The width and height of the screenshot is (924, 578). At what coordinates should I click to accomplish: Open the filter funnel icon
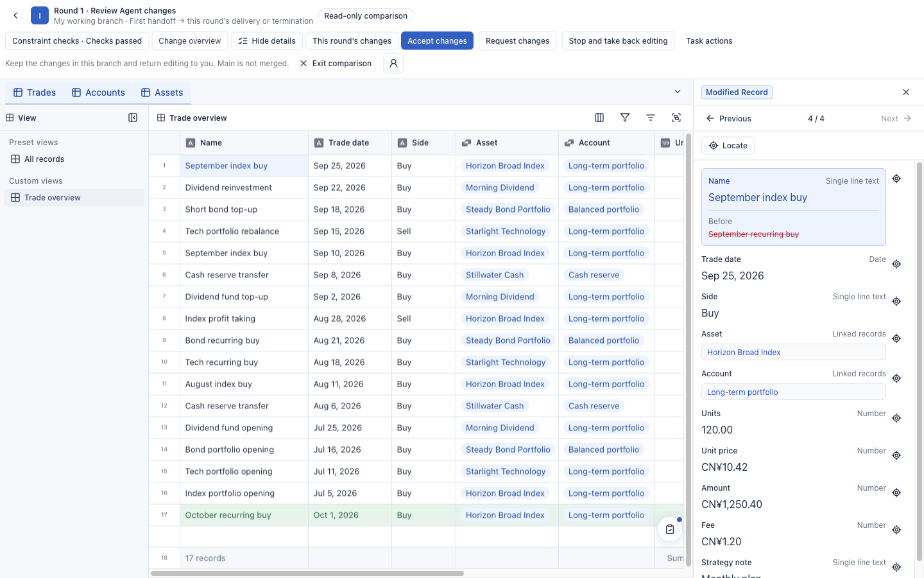point(625,118)
